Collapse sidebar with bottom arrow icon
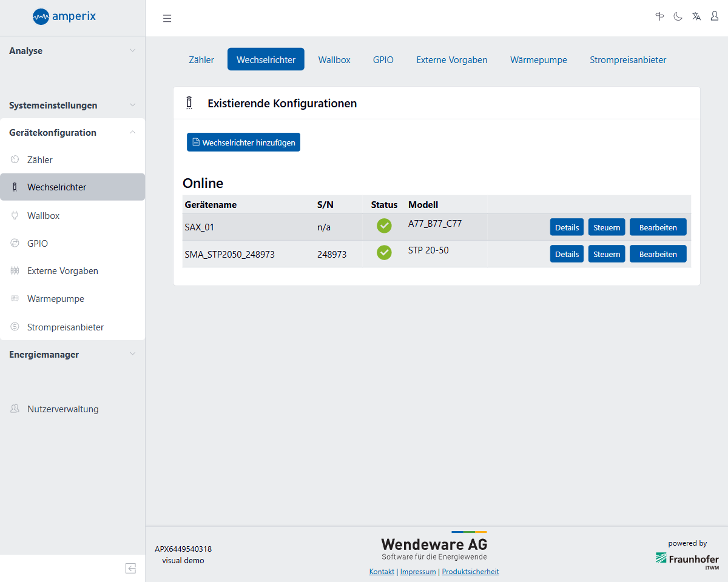 click(x=130, y=568)
